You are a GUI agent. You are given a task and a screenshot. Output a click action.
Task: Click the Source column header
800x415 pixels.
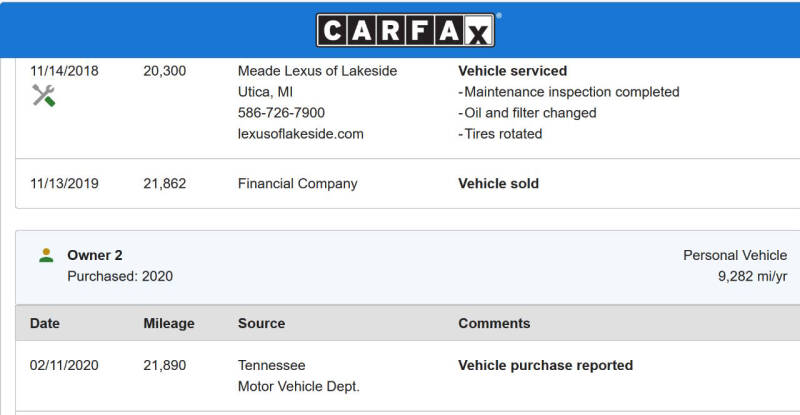261,323
